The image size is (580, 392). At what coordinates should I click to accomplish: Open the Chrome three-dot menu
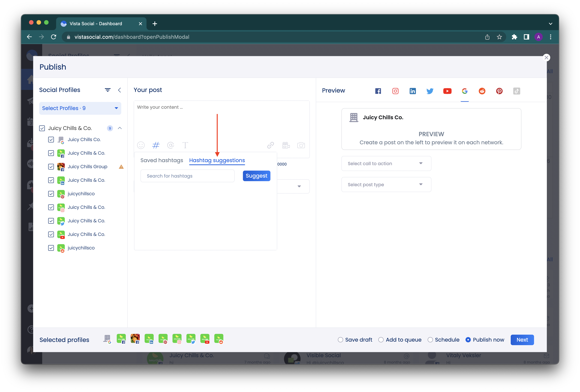(x=550, y=37)
